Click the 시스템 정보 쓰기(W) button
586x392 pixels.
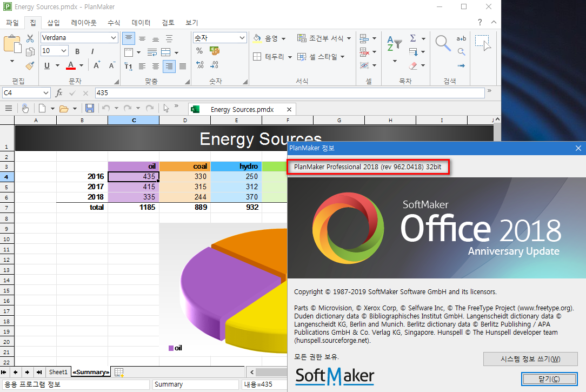click(x=530, y=358)
